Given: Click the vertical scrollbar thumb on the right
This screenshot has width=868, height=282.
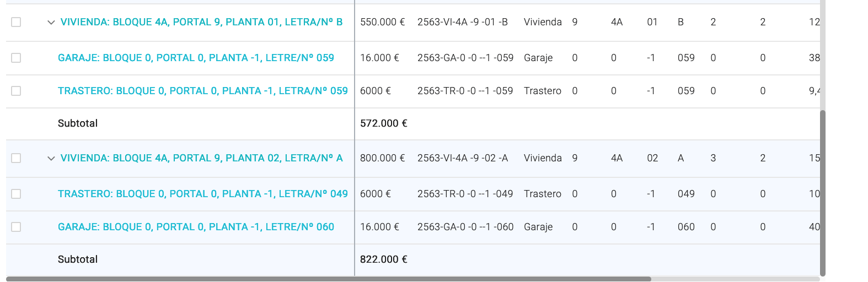Looking at the screenshot, I should [823, 193].
